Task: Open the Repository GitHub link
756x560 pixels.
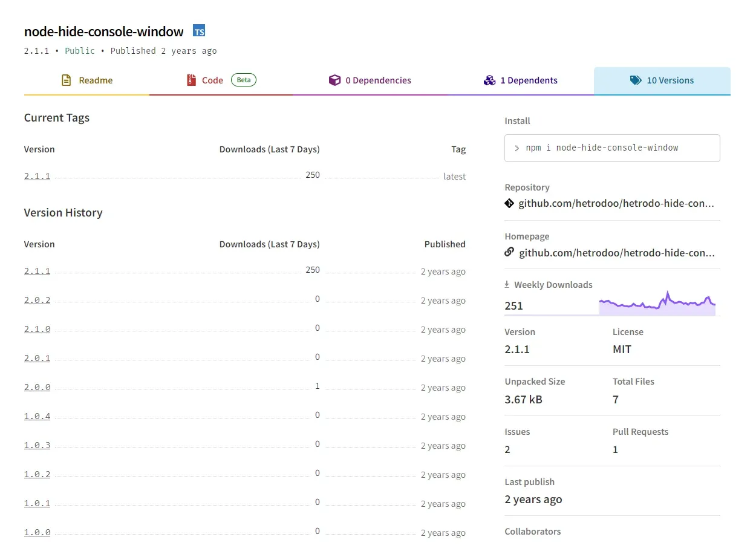Action: click(x=616, y=203)
